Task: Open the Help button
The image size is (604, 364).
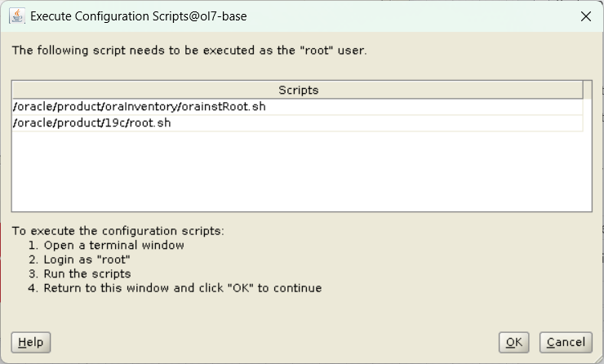Action: coord(31,343)
